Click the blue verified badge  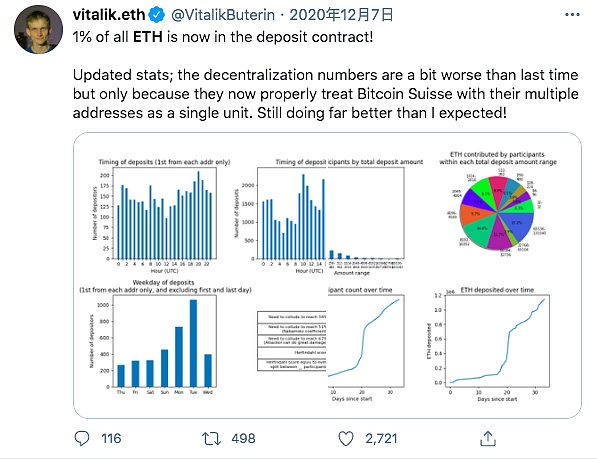pyautogui.click(x=156, y=15)
